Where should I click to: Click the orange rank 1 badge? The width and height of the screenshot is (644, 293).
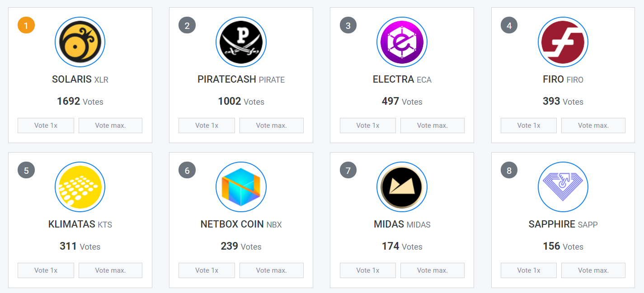26,25
